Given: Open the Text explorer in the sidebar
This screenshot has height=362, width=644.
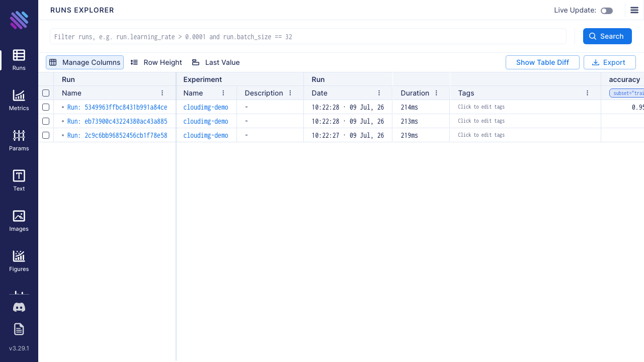Looking at the screenshot, I should coord(19,180).
